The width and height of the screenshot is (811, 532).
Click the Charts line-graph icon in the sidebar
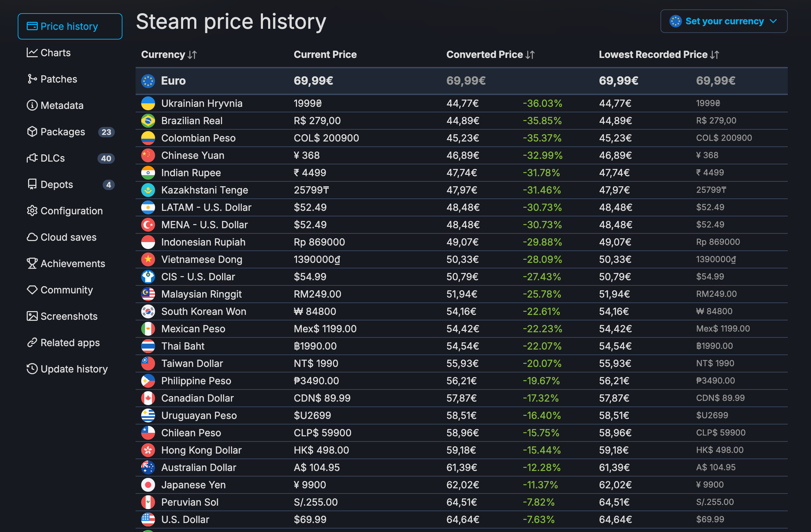(x=32, y=53)
